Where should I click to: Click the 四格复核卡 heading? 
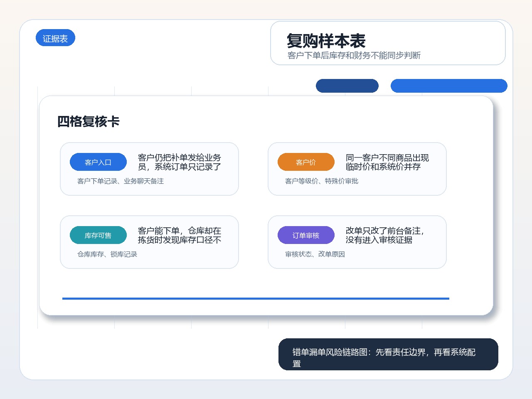click(x=88, y=121)
